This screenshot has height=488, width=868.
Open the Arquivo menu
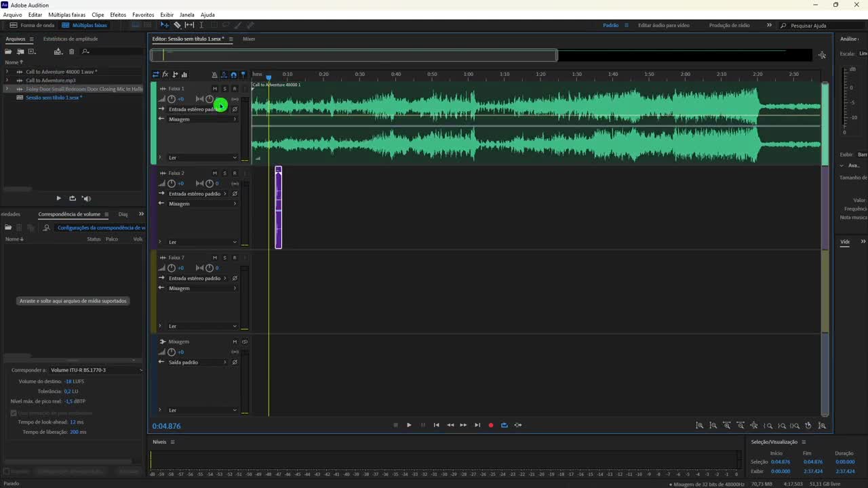coord(12,15)
